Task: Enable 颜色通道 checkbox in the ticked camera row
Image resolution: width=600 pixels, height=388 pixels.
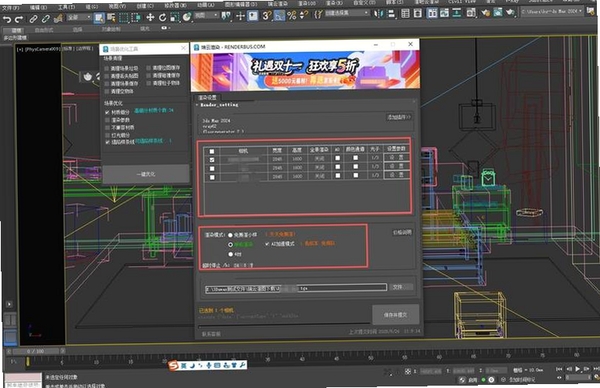Action: click(355, 158)
